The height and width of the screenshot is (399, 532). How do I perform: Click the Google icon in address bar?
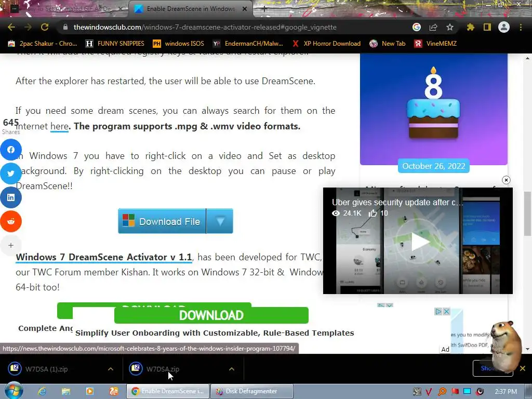(x=417, y=27)
